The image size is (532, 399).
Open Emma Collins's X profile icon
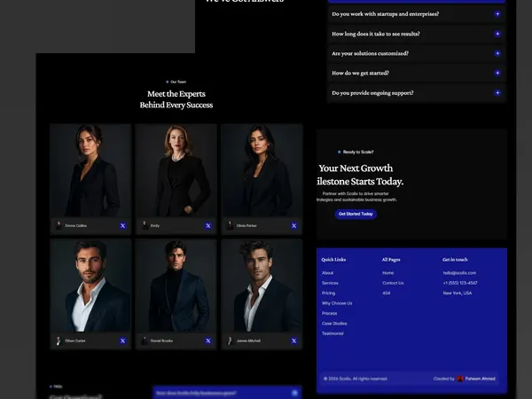pyautogui.click(x=123, y=225)
